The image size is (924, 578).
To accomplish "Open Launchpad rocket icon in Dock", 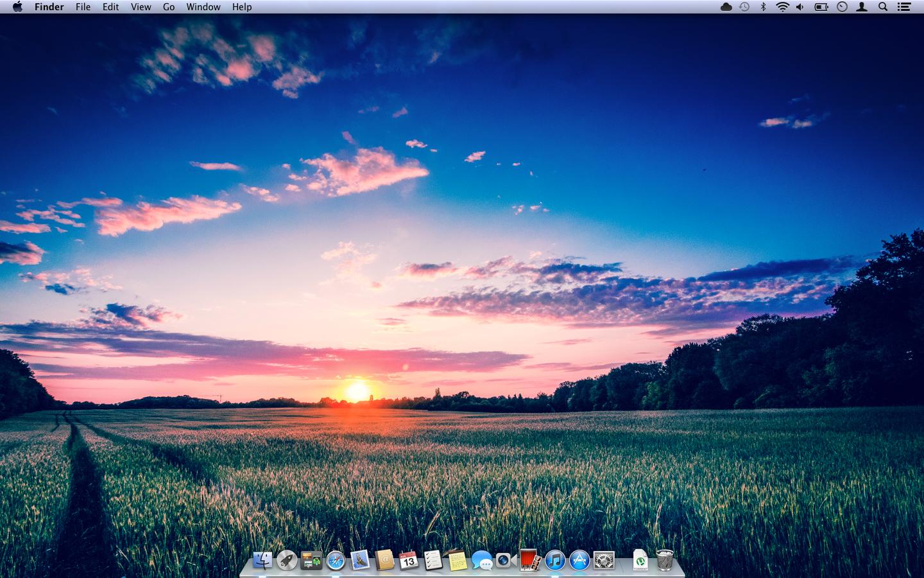I will tap(287, 560).
